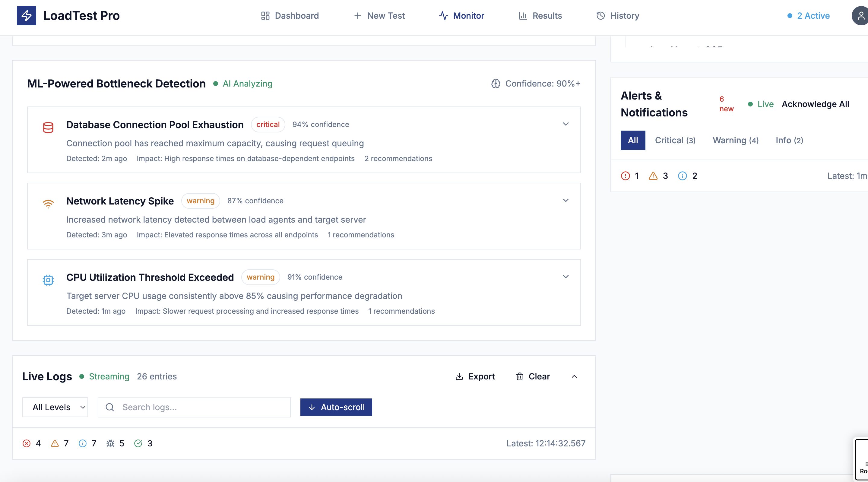
Task: Switch to the Results nav tab
Action: [540, 15]
